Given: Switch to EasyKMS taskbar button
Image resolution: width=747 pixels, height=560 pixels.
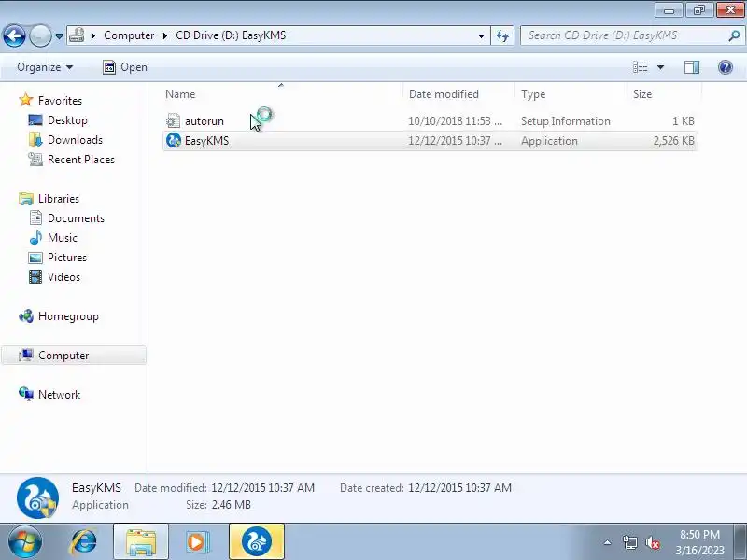Looking at the screenshot, I should click(x=257, y=542).
